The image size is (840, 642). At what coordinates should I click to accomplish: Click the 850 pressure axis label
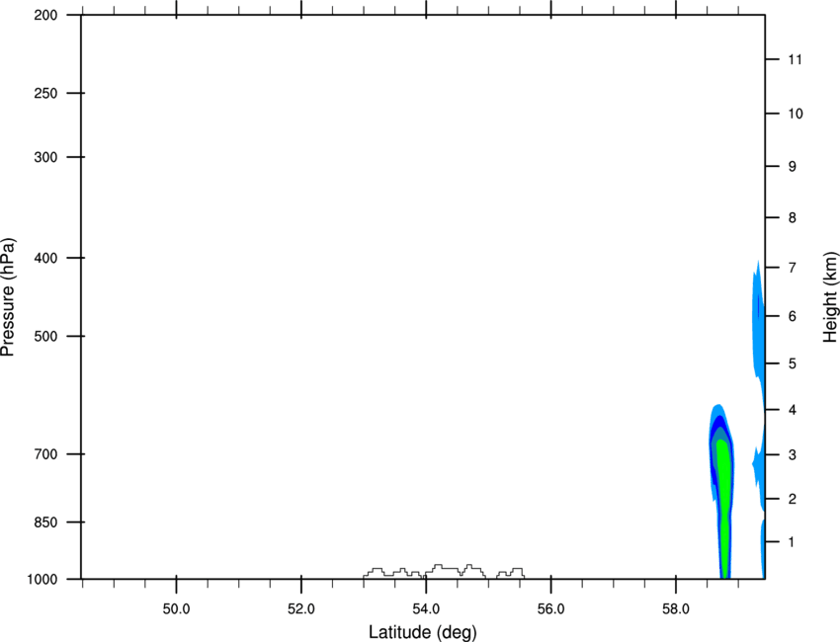(45, 522)
